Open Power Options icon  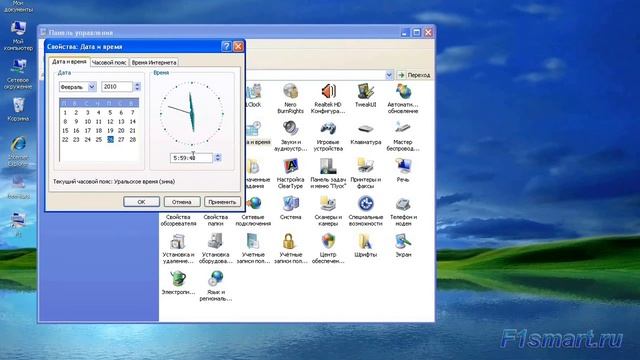point(178,283)
